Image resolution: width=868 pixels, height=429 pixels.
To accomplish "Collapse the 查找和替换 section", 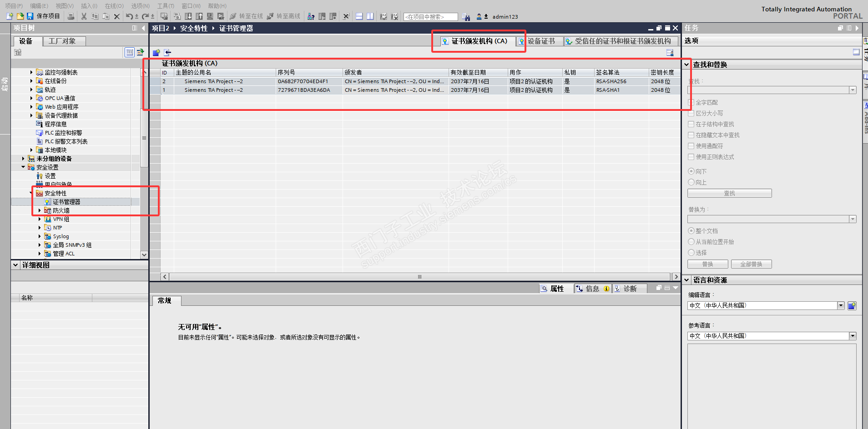I will [x=686, y=65].
